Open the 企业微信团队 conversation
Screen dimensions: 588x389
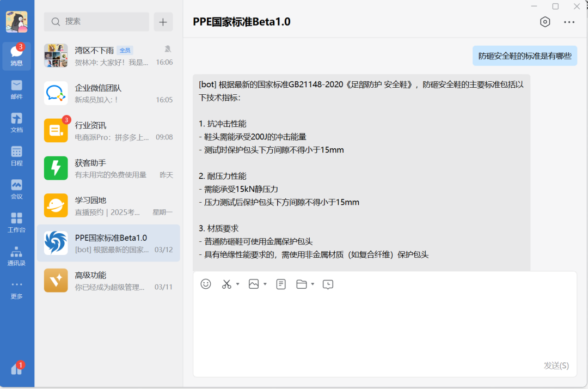click(x=108, y=93)
